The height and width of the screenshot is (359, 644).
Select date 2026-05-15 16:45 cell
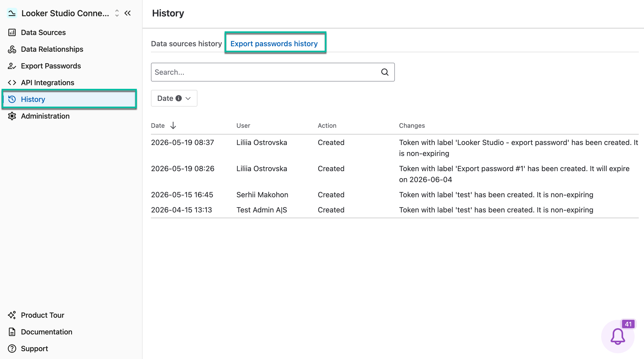coord(182,195)
